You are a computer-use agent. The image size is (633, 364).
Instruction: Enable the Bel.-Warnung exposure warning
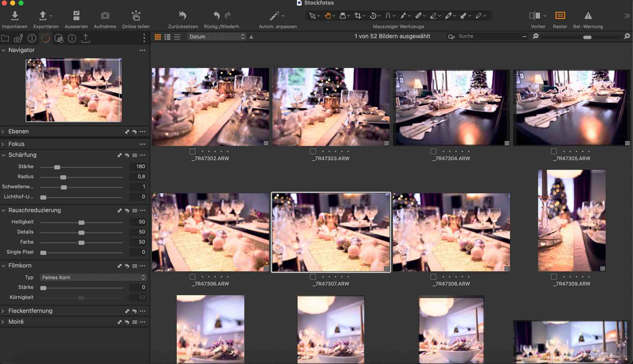pyautogui.click(x=588, y=15)
